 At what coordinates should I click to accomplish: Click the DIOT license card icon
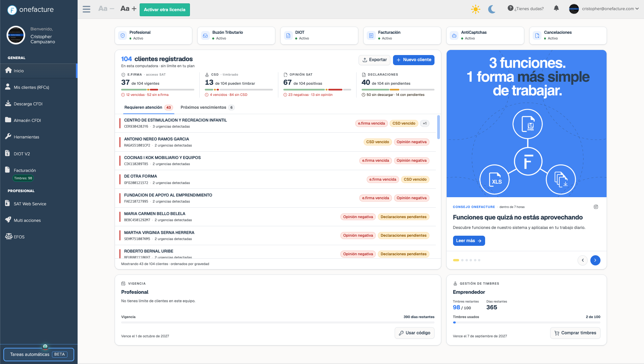coord(288,35)
